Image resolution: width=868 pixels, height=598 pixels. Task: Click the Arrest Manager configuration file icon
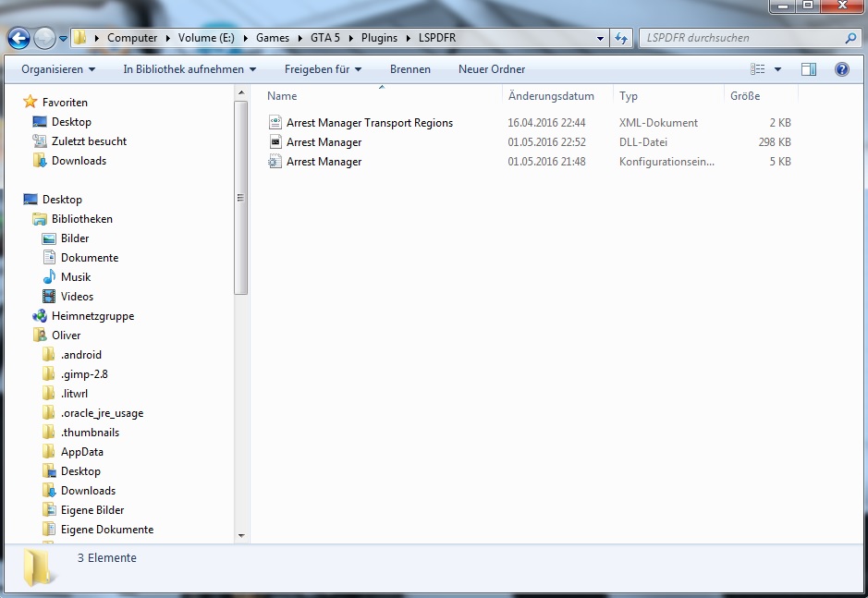[x=275, y=161]
